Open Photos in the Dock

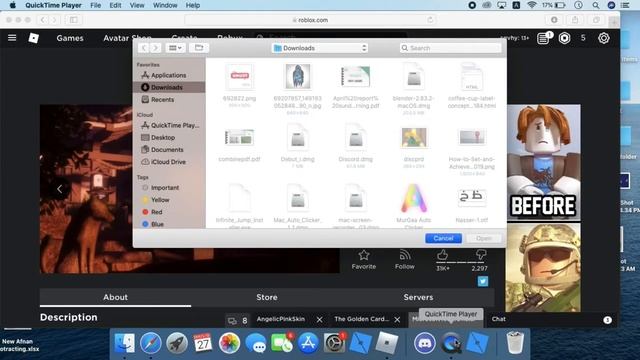tap(229, 343)
